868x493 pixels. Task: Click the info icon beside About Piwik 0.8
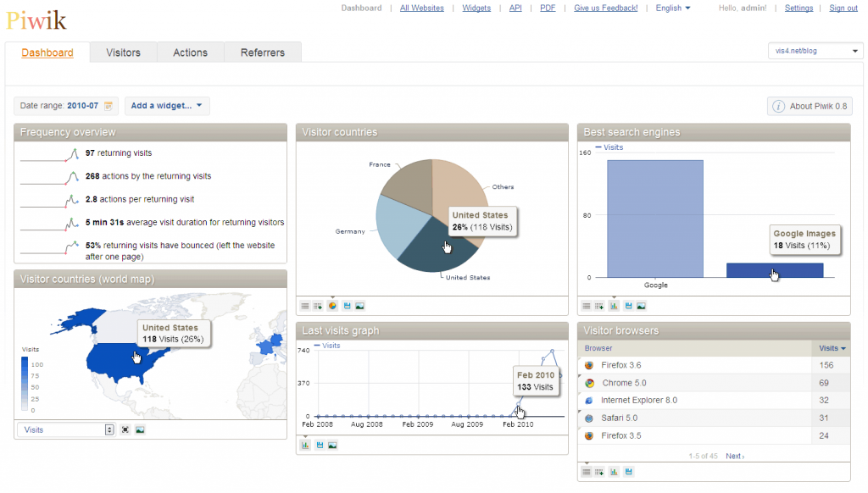click(x=778, y=106)
